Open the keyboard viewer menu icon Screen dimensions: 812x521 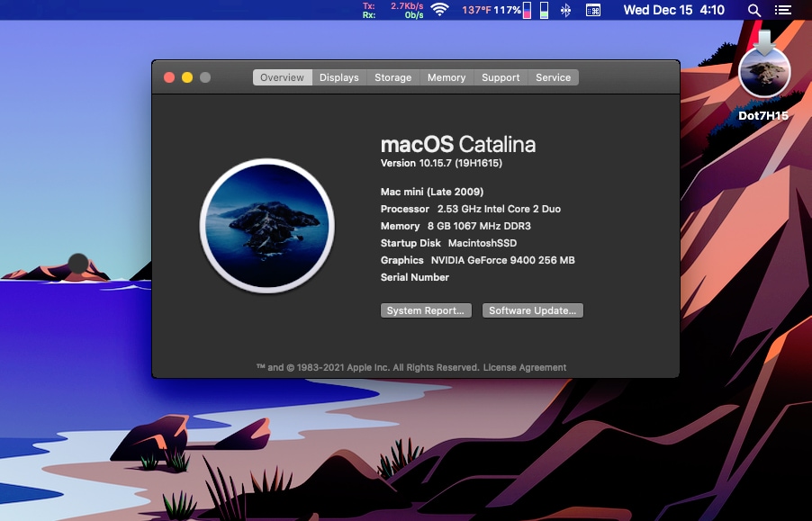593,10
